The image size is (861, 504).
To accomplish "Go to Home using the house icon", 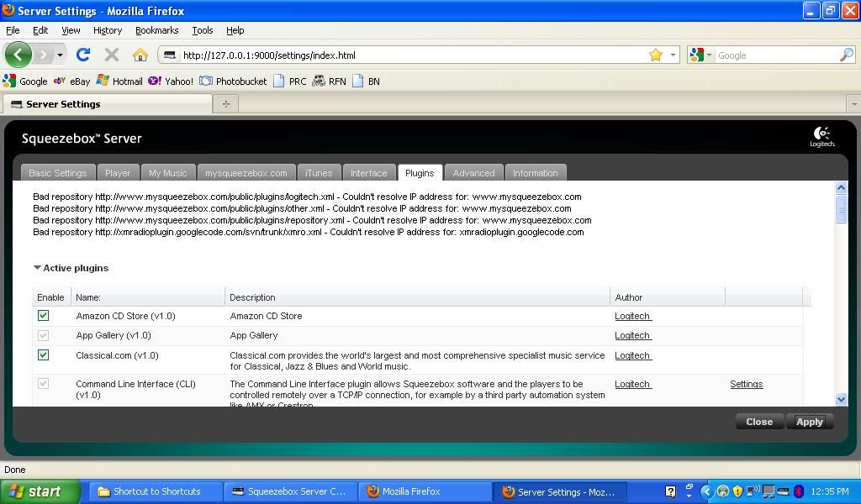I will pos(140,55).
